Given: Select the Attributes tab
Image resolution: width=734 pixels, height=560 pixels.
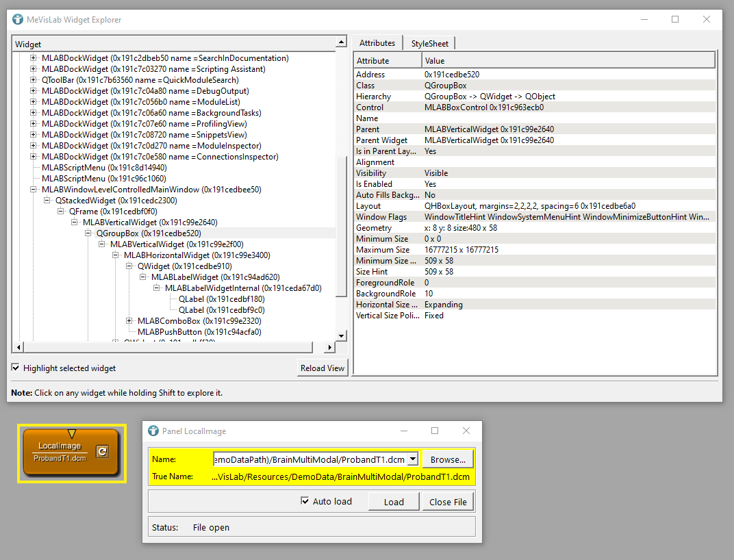Looking at the screenshot, I should point(377,43).
